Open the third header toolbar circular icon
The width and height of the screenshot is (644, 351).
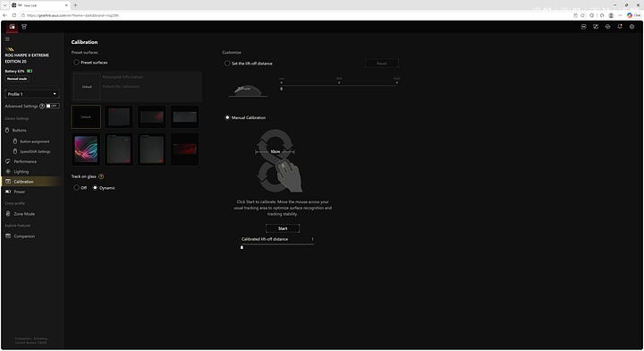608,27
